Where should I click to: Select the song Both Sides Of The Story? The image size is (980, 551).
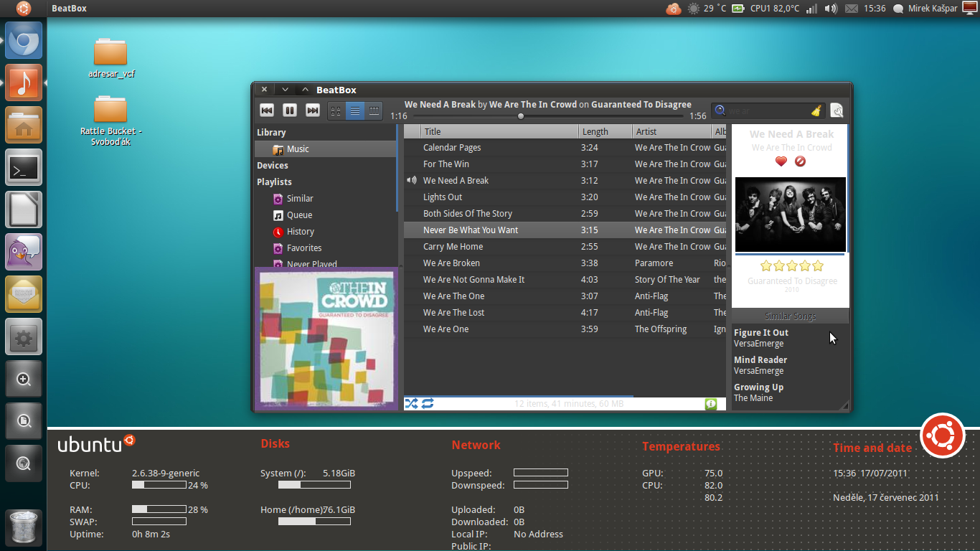click(x=565, y=213)
